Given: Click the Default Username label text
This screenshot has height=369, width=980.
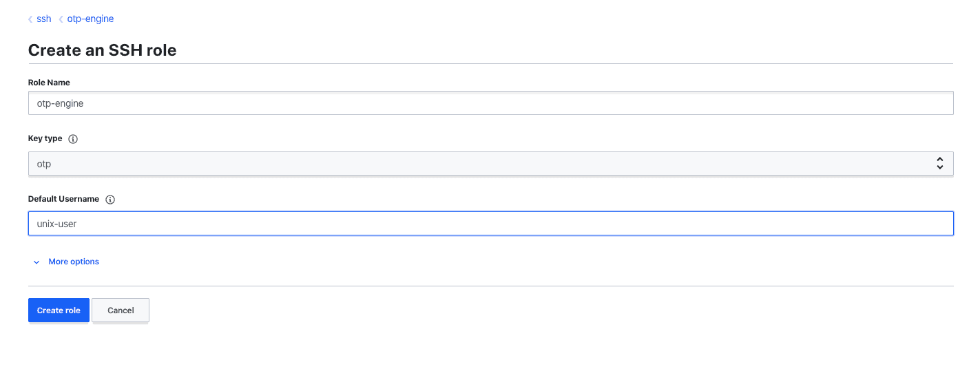Looking at the screenshot, I should (x=63, y=199).
